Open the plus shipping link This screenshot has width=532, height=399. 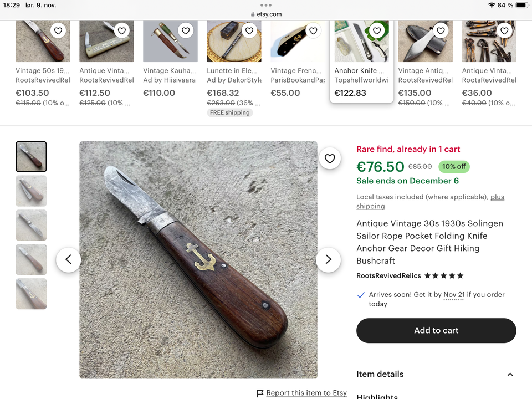pos(430,202)
